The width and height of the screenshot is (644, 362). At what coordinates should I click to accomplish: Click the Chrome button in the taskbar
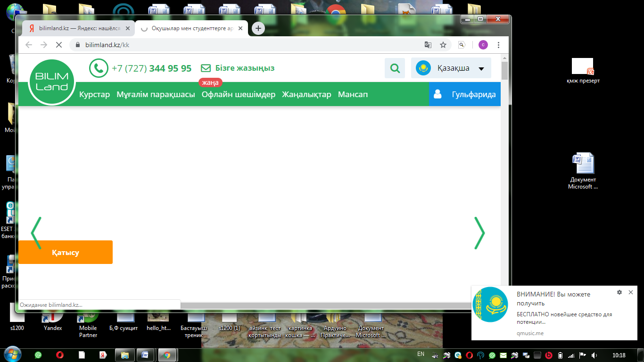167,355
